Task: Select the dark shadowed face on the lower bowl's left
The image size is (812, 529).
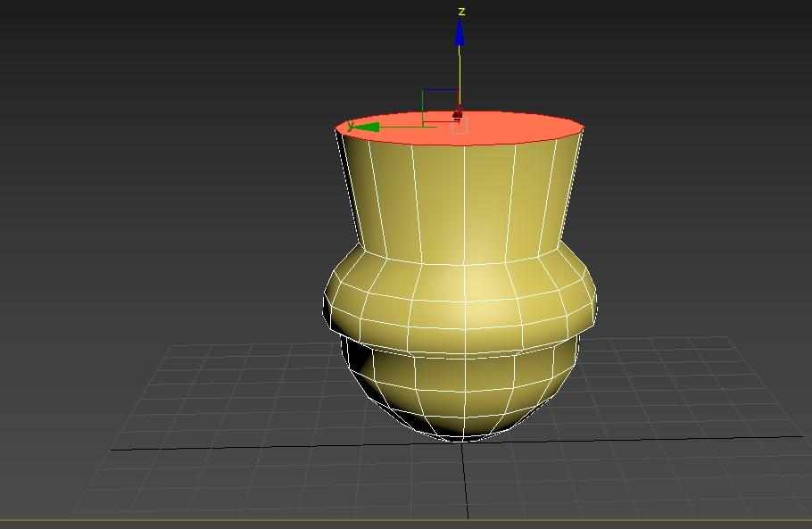Action: tap(357, 361)
